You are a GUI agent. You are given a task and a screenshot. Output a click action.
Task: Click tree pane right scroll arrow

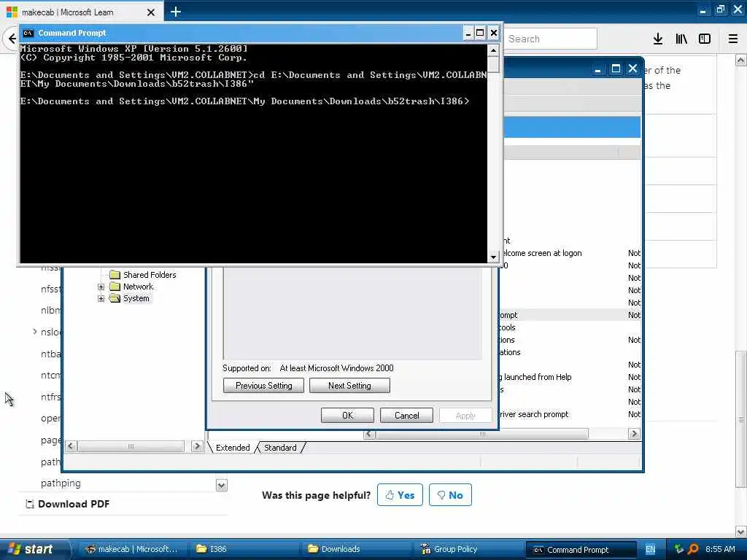click(x=197, y=446)
